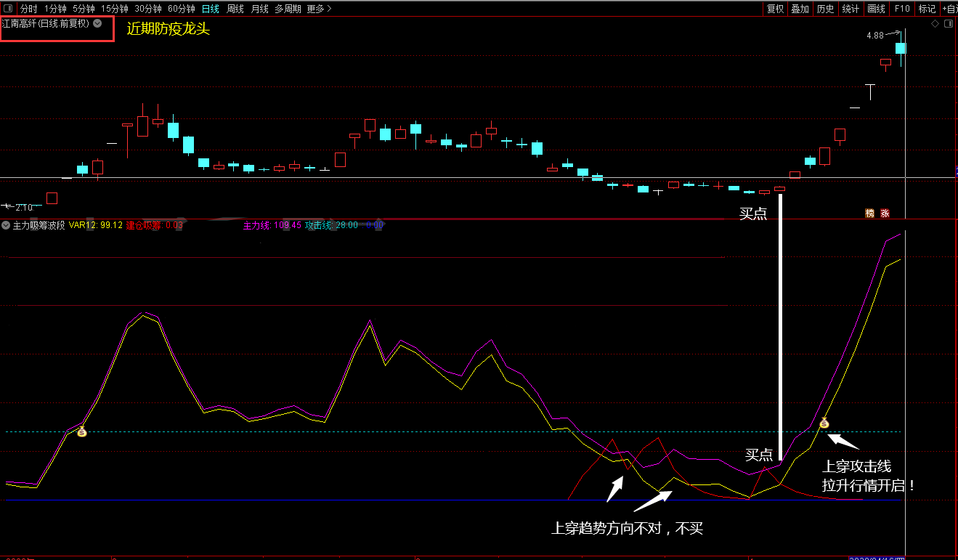958x560 pixels.
Task: Open the 画线 drawing tool
Action: [x=877, y=9]
